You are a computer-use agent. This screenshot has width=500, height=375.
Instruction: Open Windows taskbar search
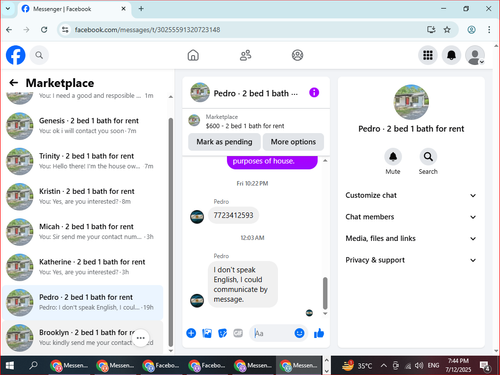(x=33, y=366)
